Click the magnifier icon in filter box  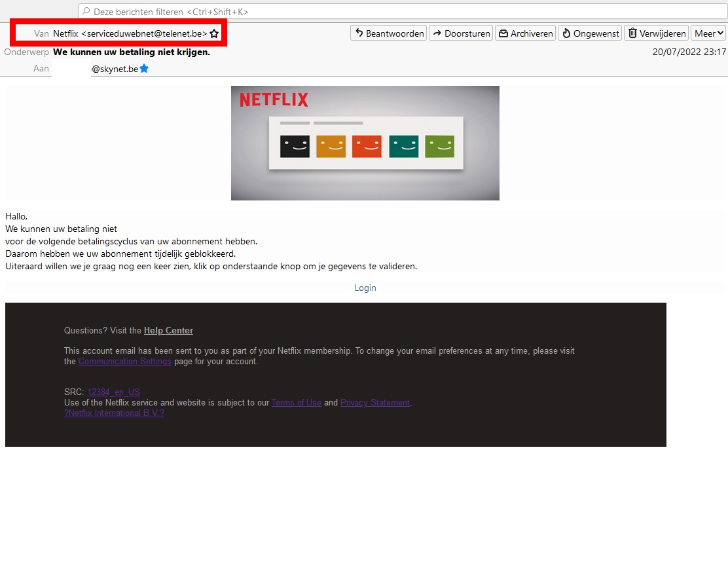[86, 12]
